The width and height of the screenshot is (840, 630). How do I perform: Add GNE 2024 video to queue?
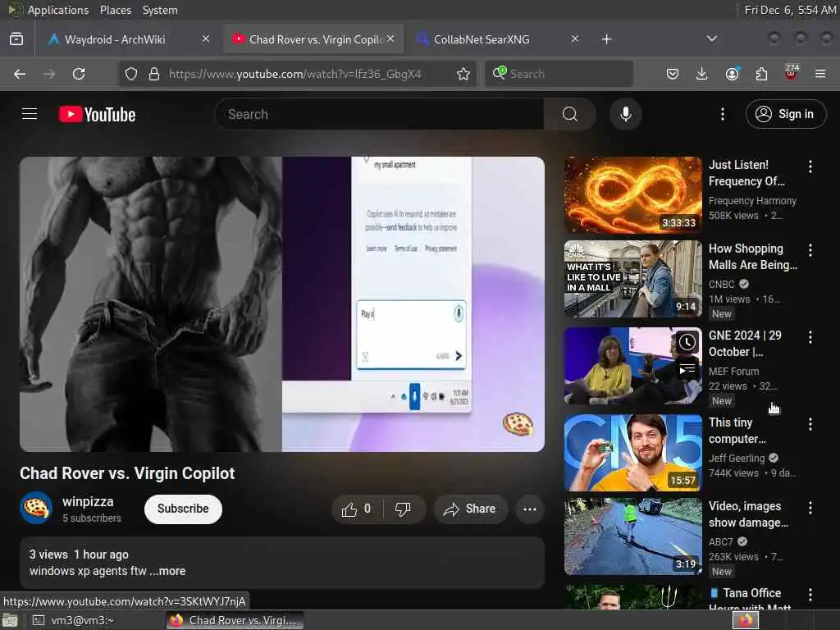tap(687, 370)
